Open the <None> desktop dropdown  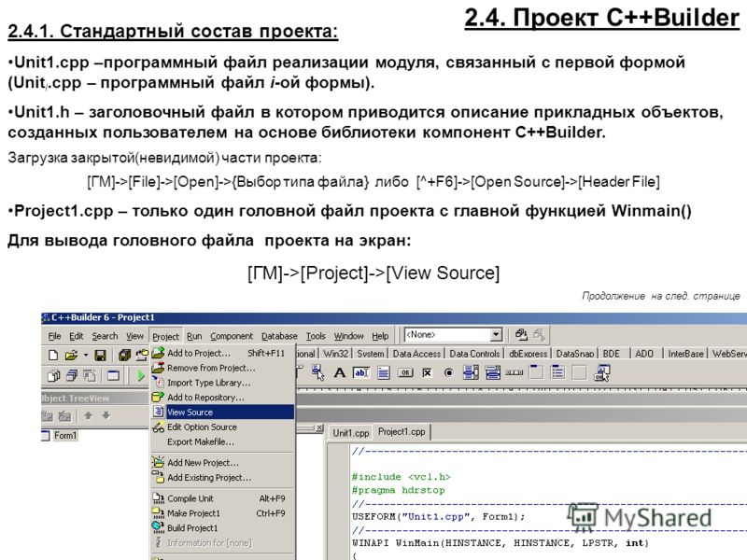coord(496,335)
